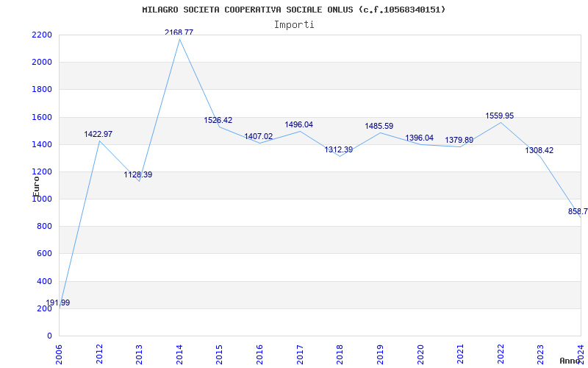Select the 1128.39 data label
The height and width of the screenshot is (368, 588).
click(x=138, y=174)
